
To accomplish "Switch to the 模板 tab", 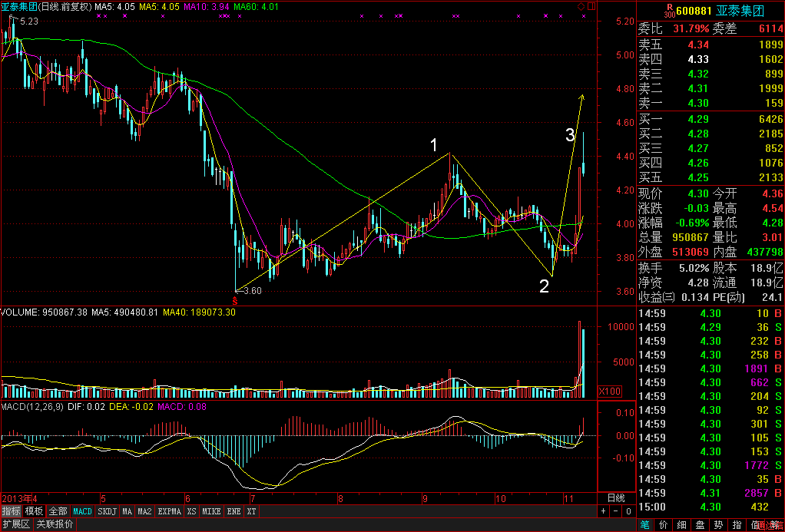I will (34, 511).
